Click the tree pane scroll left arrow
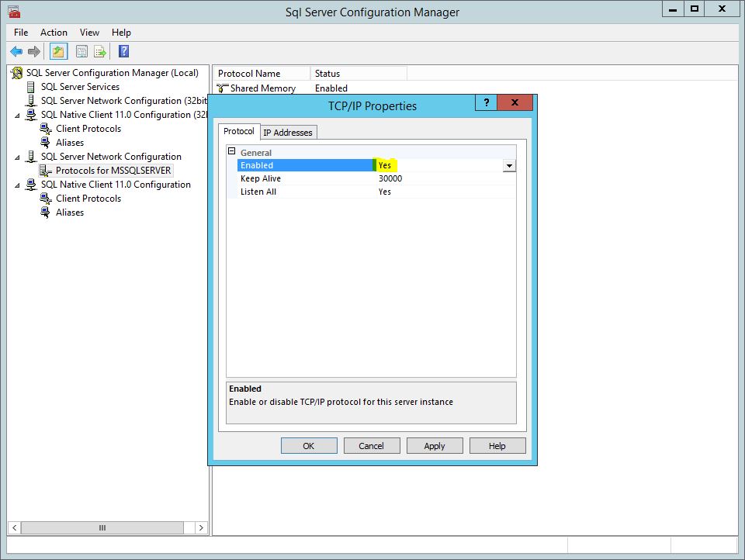745x560 pixels. coord(14,527)
